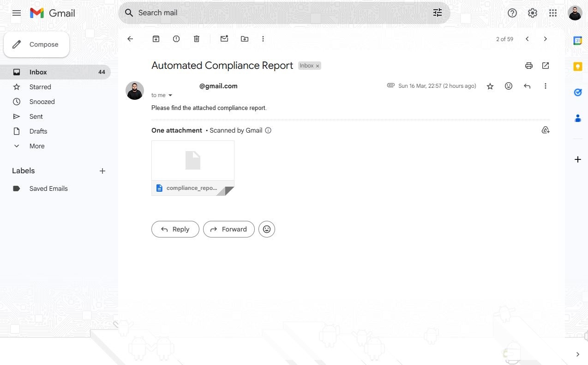Image resolution: width=588 pixels, height=365 pixels.
Task: Open message More options menu
Action: [546, 86]
